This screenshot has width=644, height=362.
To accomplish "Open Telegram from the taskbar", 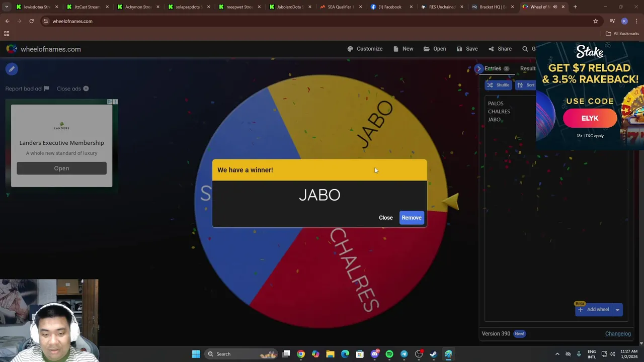I will click(x=404, y=354).
